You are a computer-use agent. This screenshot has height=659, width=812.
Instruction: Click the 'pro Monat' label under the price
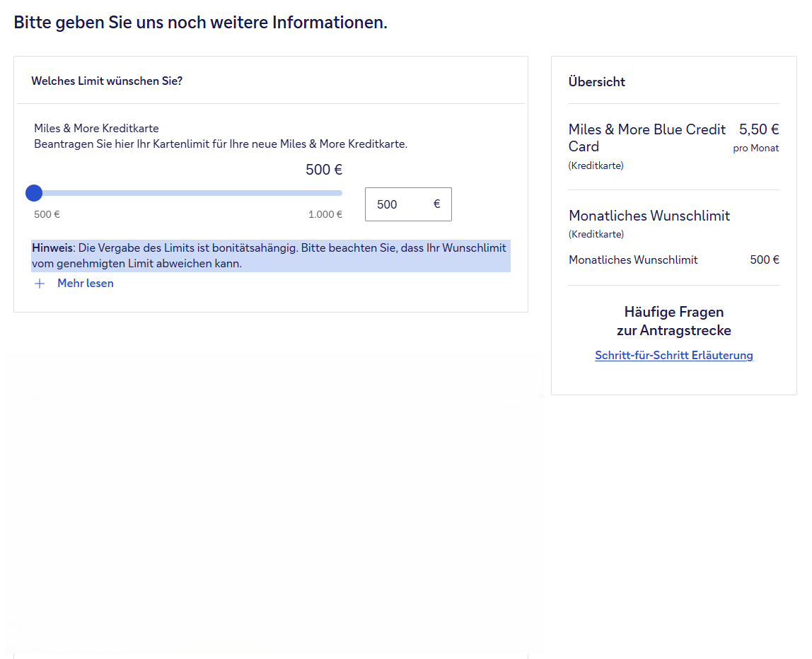coord(755,148)
